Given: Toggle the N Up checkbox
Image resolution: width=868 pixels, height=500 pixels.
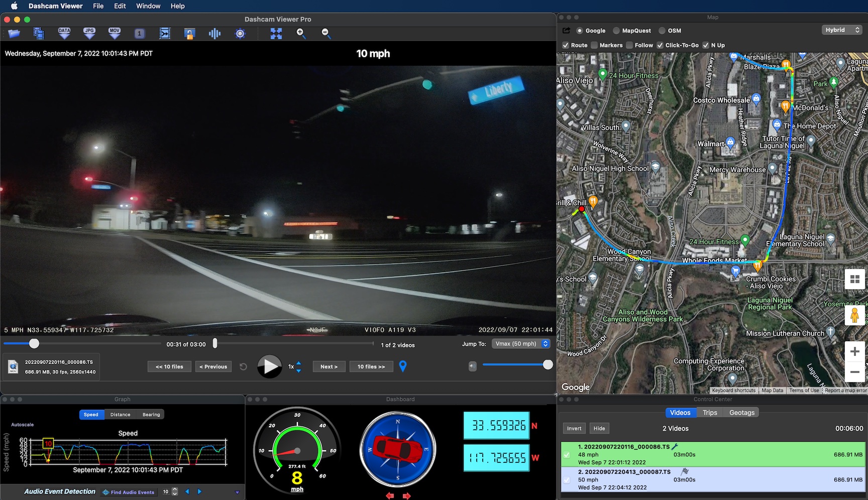Looking at the screenshot, I should tap(706, 45).
